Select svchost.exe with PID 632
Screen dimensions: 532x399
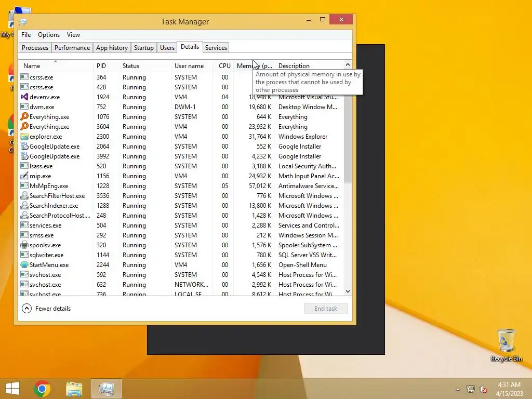coord(181,284)
